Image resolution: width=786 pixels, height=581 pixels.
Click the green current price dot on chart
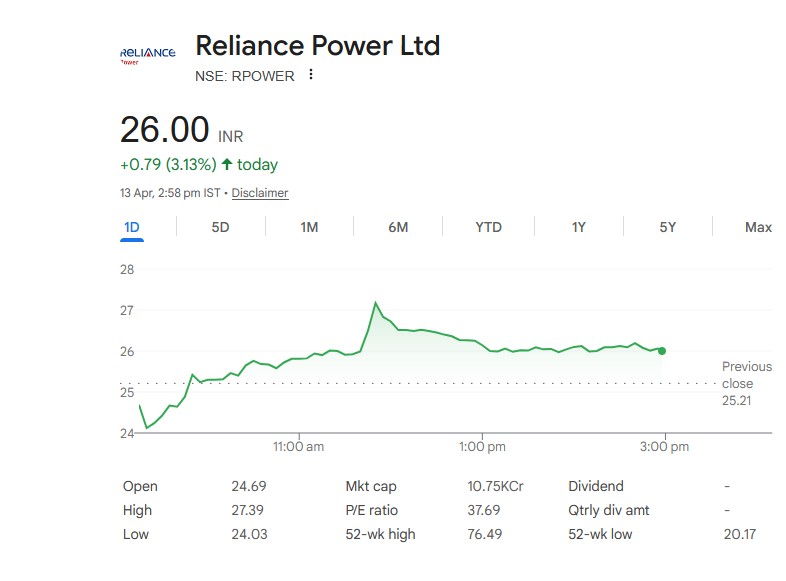(662, 351)
